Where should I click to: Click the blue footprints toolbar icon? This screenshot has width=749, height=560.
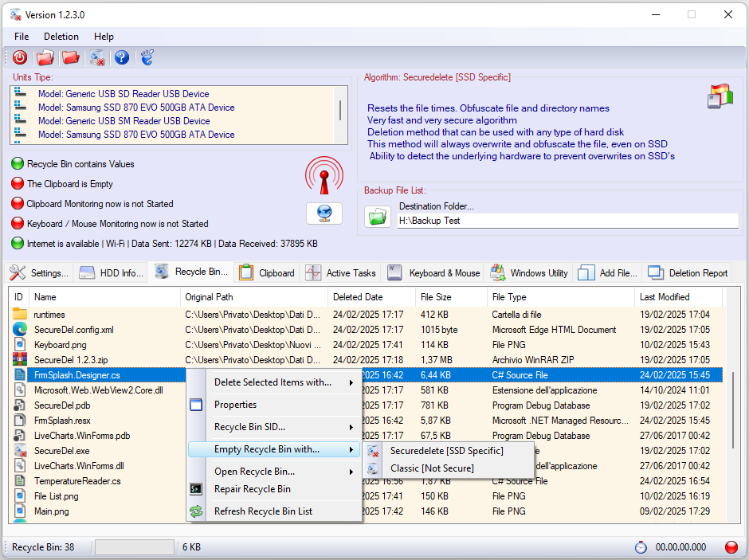tap(147, 57)
